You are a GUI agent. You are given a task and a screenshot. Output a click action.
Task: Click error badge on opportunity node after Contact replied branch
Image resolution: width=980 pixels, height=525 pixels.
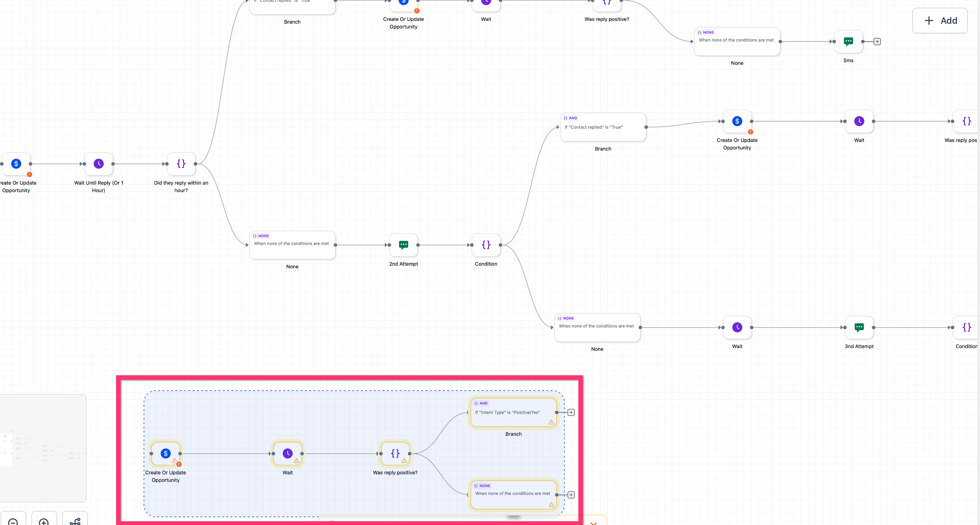[x=750, y=132]
